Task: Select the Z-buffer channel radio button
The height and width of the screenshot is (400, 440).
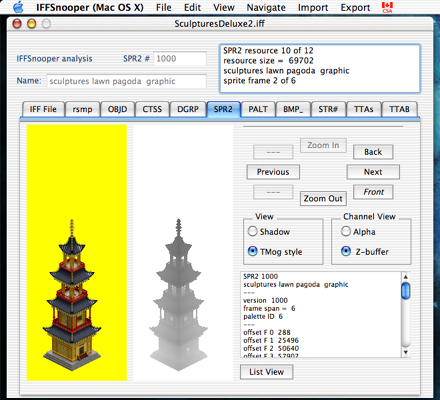Action: coord(346,251)
